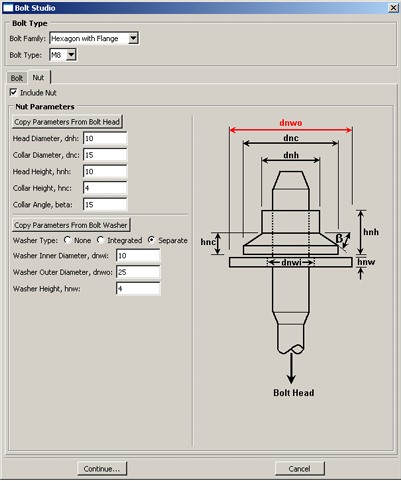Focus the Washer Outer Diameter dnwo field
The height and width of the screenshot is (481, 401).
(x=138, y=272)
